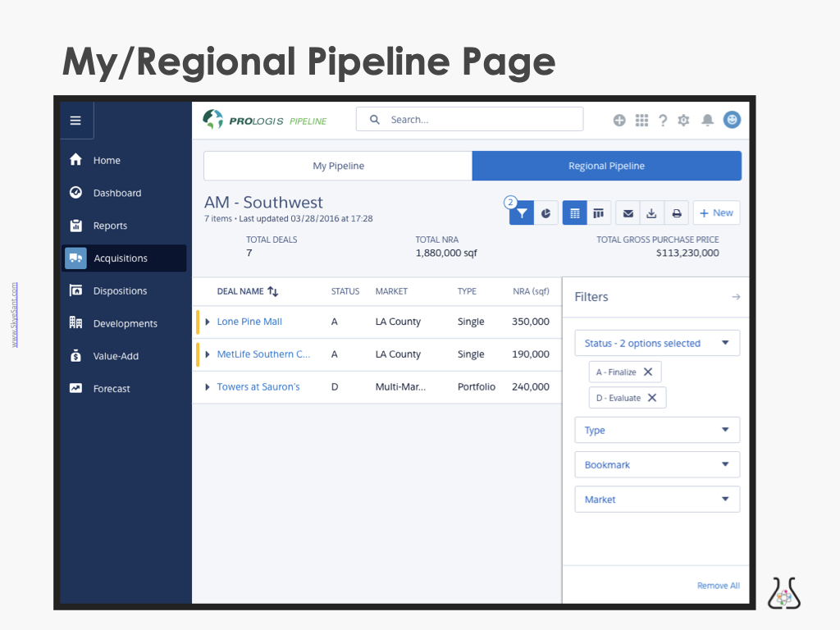Select the table grid view icon
Viewport: 840px width, 630px height.
[575, 213]
